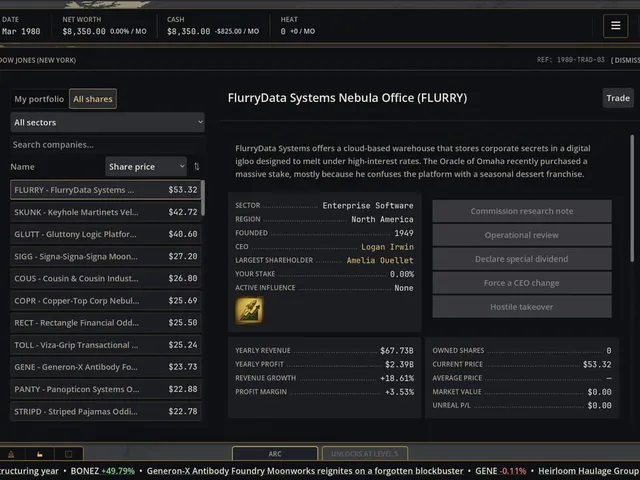Viewport: 640px width, 480px height.
Task: Select the All shares tab
Action: [93, 99]
